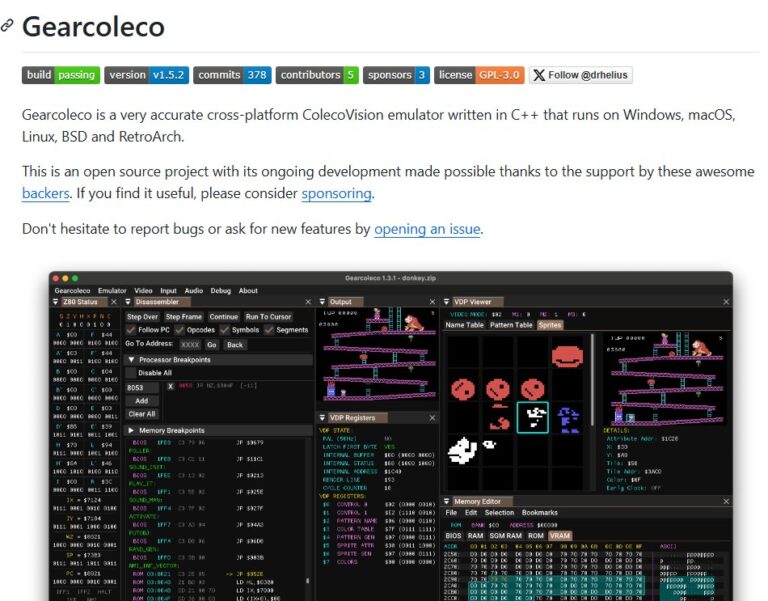Open the sponsors 3 badge
Viewport: 768px width, 601px height.
tap(396, 75)
